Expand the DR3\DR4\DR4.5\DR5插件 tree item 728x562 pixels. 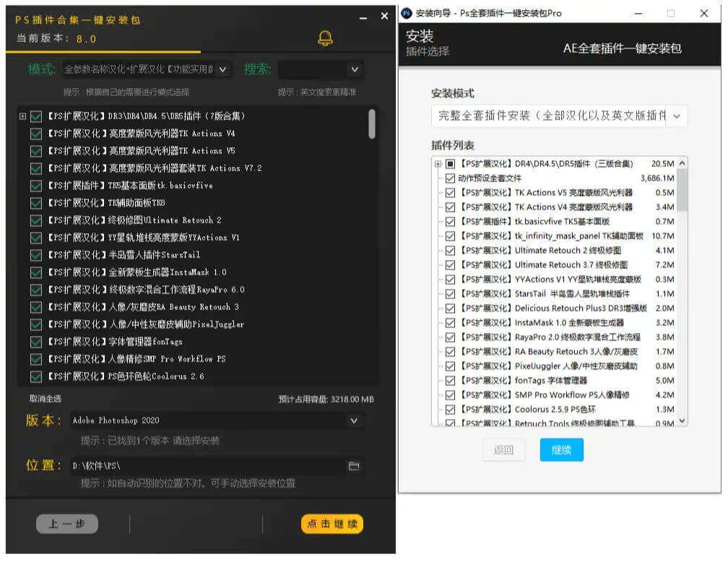pos(22,116)
